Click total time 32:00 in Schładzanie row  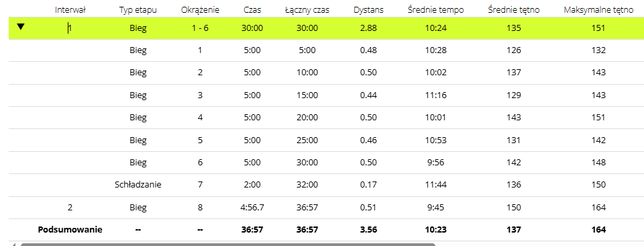pyautogui.click(x=307, y=185)
